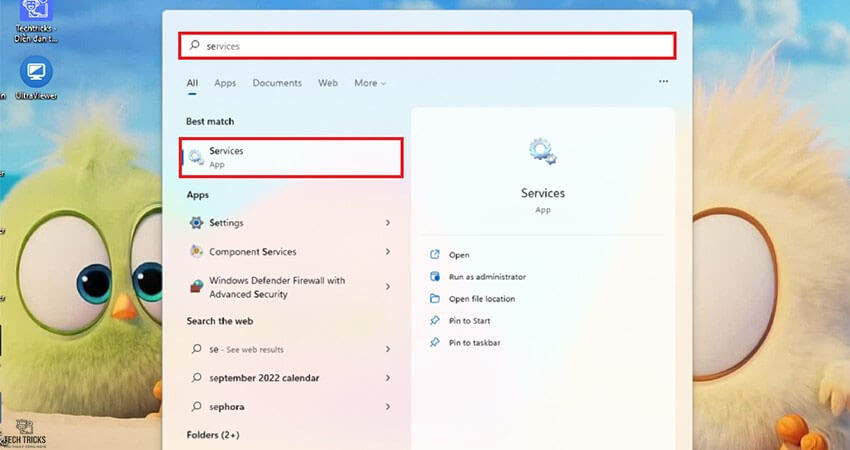The height and width of the screenshot is (450, 850).
Task: Switch to the Web tab
Action: point(328,83)
